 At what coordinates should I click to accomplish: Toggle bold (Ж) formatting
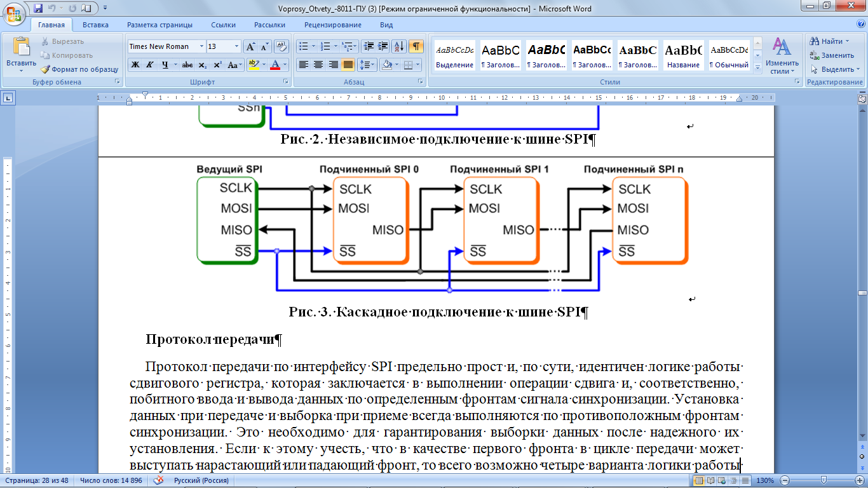(135, 64)
